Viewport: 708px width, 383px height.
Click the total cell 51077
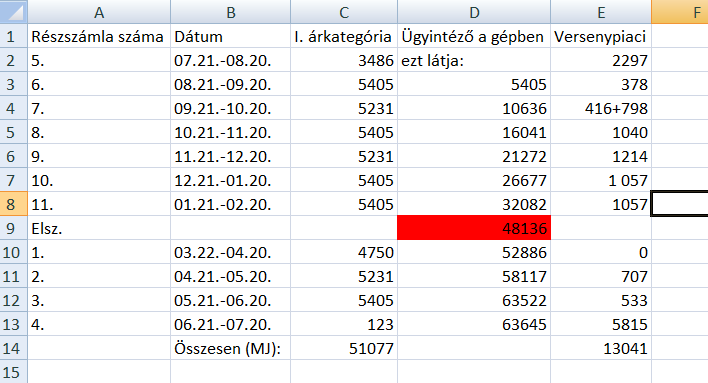point(344,348)
